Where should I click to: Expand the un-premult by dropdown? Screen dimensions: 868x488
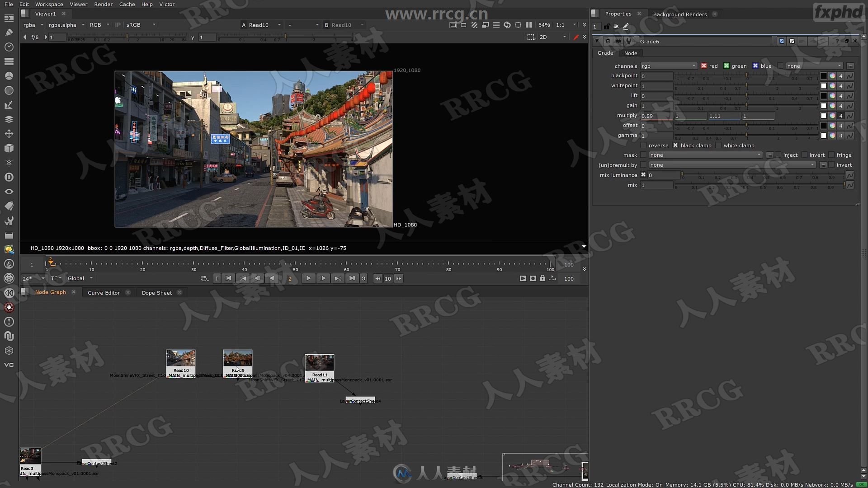pyautogui.click(x=811, y=165)
